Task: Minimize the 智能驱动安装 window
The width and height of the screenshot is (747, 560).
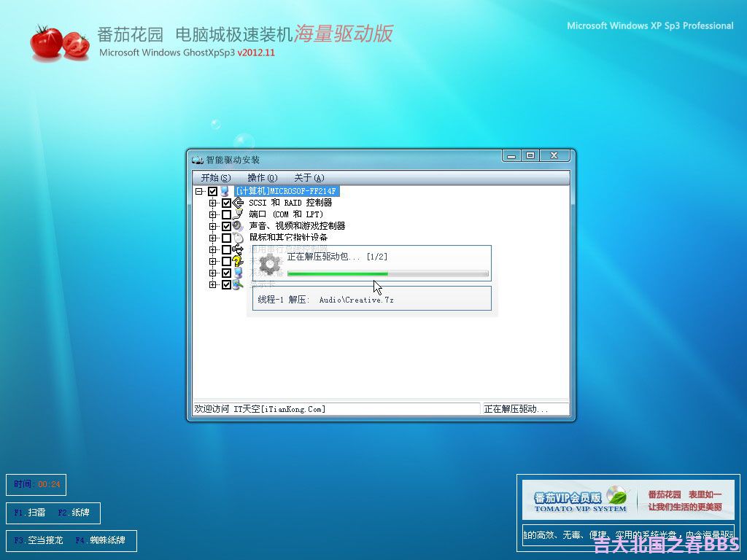Action: point(511,156)
